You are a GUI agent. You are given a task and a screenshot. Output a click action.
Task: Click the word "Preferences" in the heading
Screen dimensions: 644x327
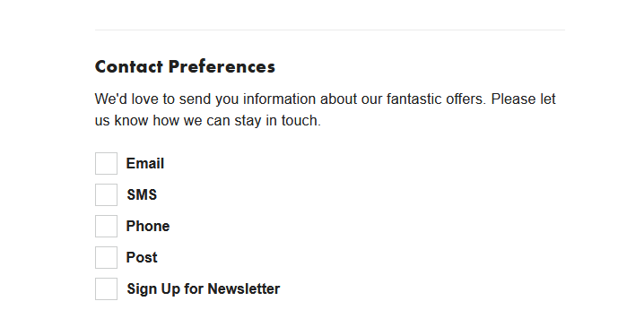[x=222, y=66]
